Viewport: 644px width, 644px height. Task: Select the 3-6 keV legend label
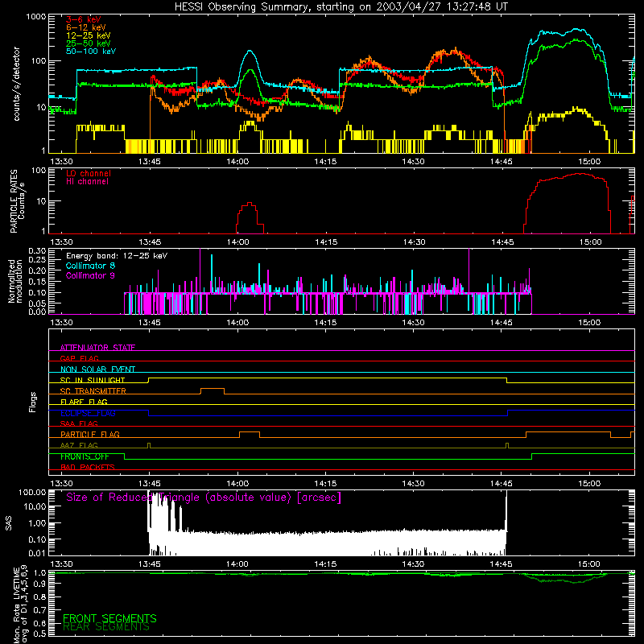[84, 19]
